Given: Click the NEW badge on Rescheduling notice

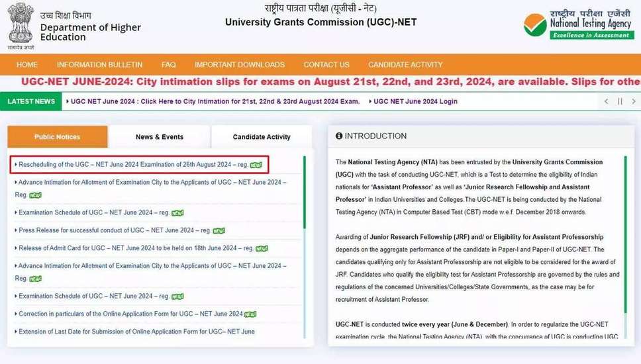Looking at the screenshot, I should coord(256,165).
